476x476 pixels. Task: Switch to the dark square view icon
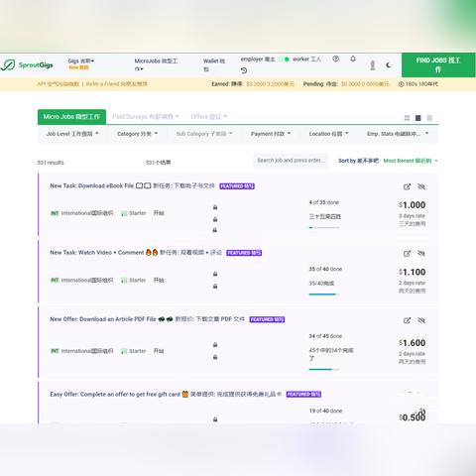coord(418,118)
